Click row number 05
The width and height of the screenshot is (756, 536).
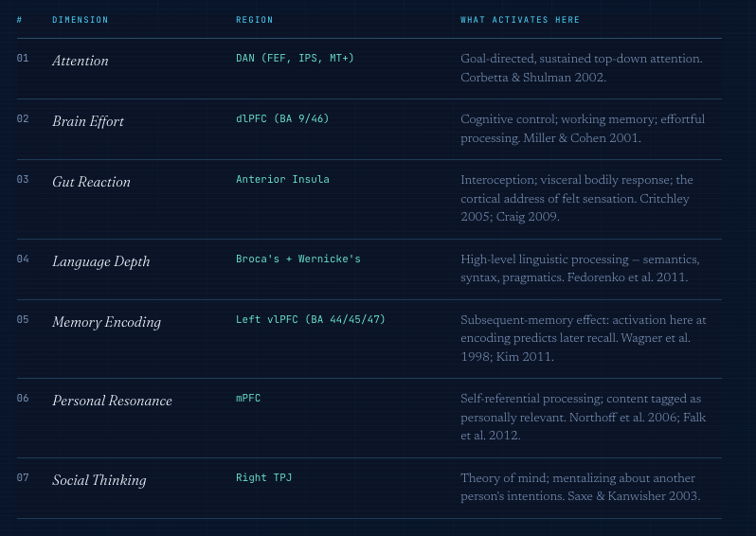point(23,319)
